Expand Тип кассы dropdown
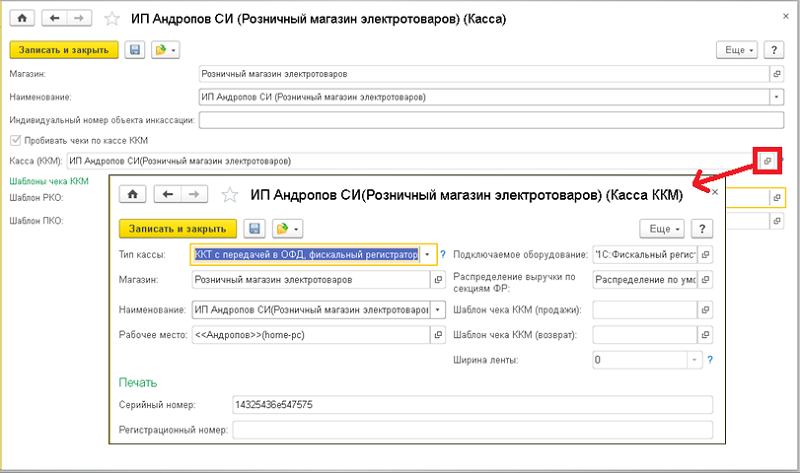 coord(428,254)
